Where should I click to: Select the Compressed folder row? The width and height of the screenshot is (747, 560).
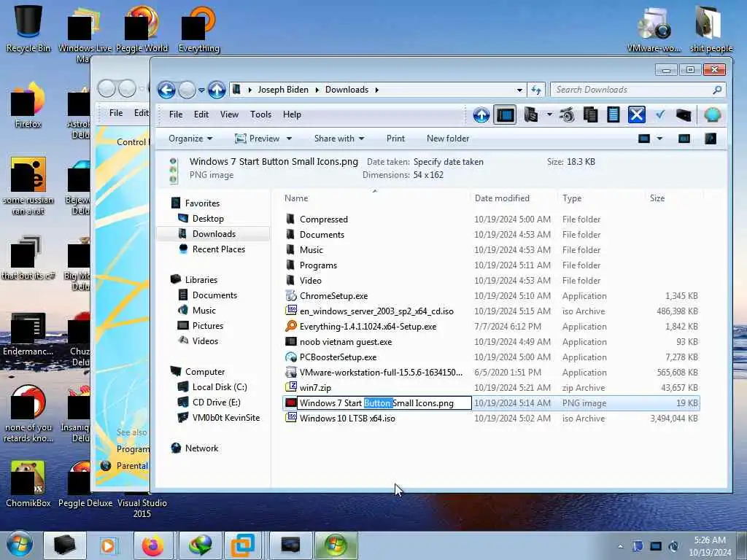pyautogui.click(x=491, y=219)
